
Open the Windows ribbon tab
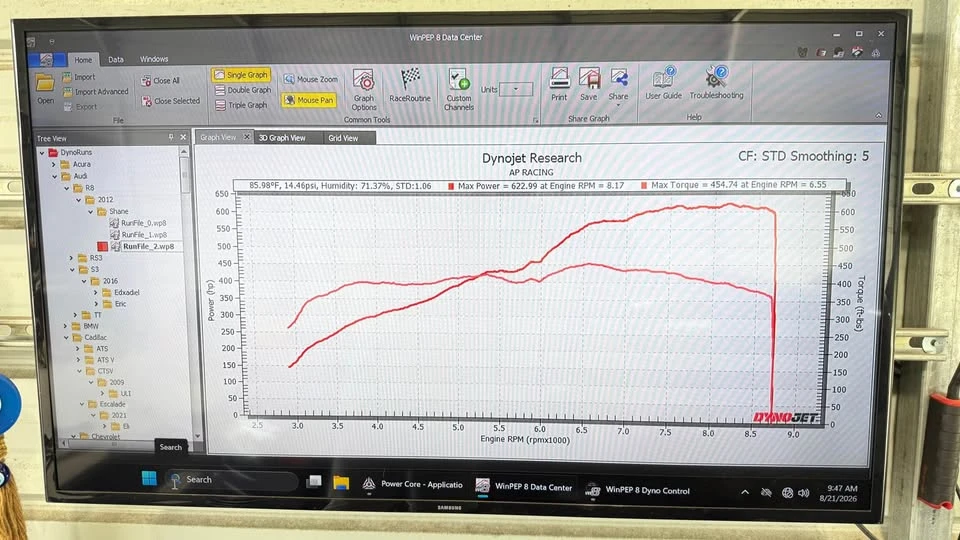[154, 59]
